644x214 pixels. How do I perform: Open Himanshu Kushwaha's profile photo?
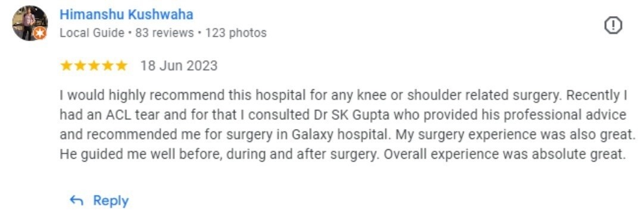coord(30,23)
